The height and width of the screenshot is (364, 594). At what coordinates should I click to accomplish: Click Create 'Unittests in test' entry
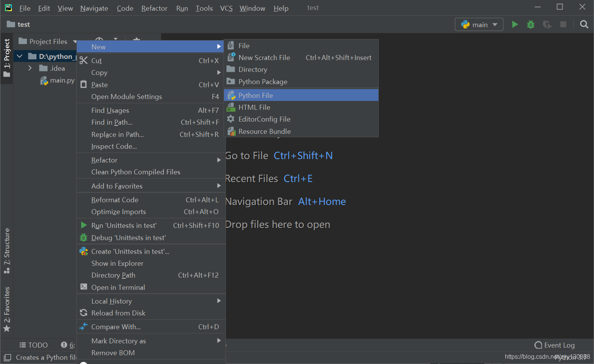coord(151,252)
